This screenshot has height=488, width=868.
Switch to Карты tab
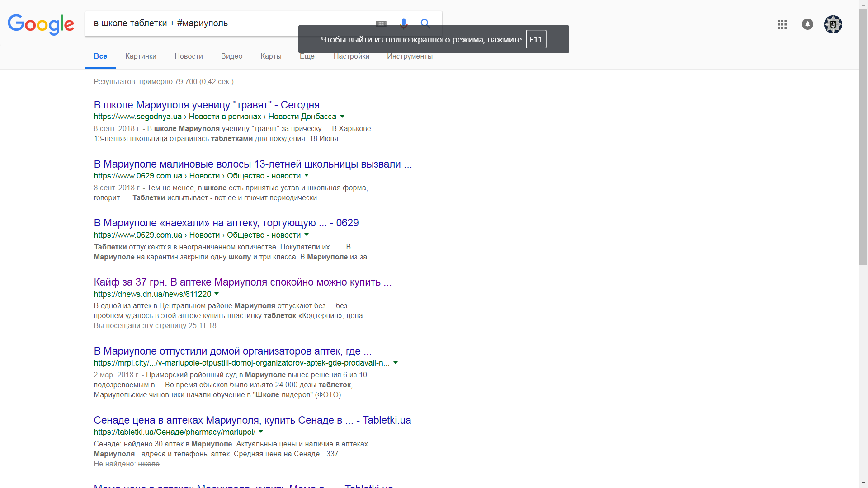click(271, 56)
